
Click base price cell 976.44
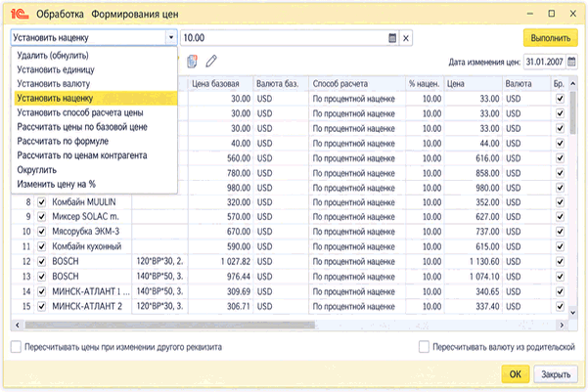click(x=220, y=277)
